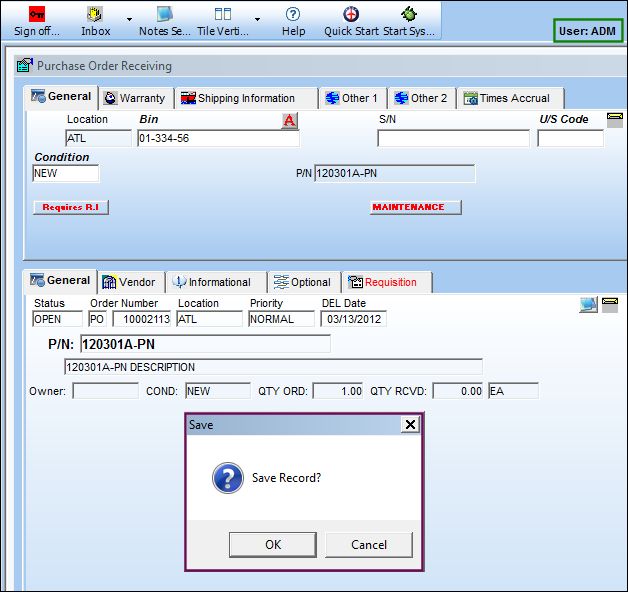Click the unit of measure field EA
This screenshot has width=628, height=592.
coord(513,391)
